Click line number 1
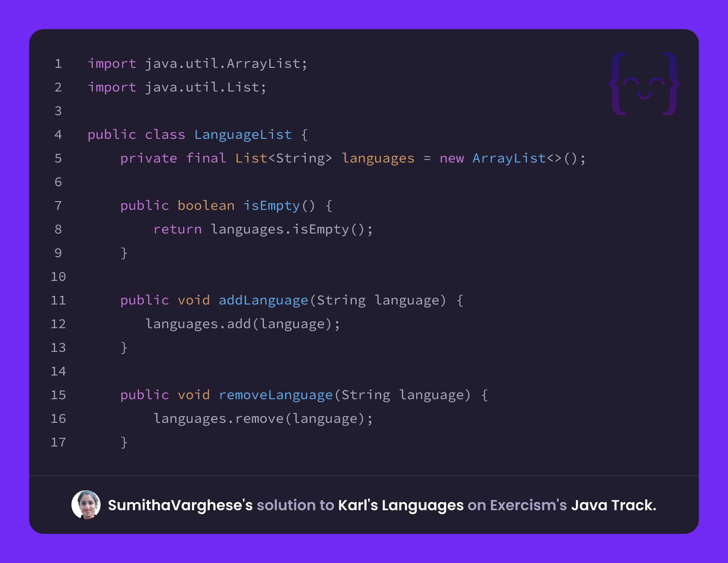Viewport: 728px width, 563px height. coord(58,64)
